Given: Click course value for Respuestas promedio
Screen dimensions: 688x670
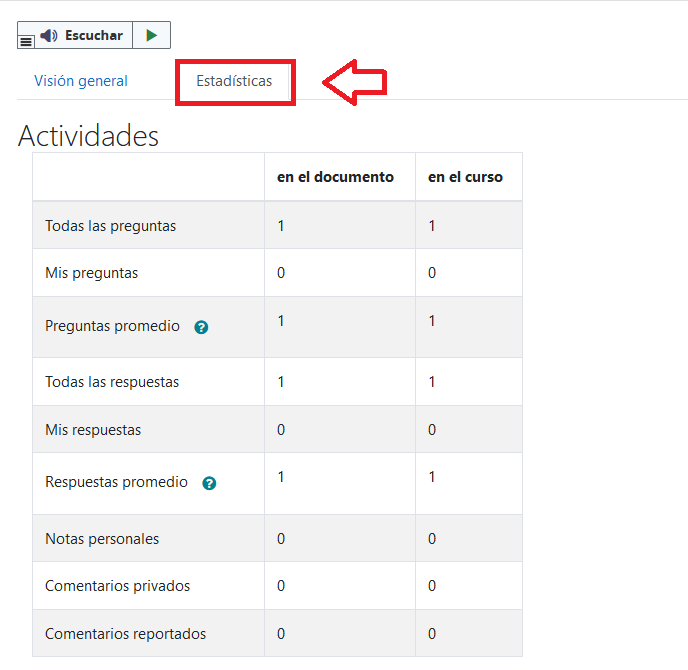Looking at the screenshot, I should click(x=432, y=477).
